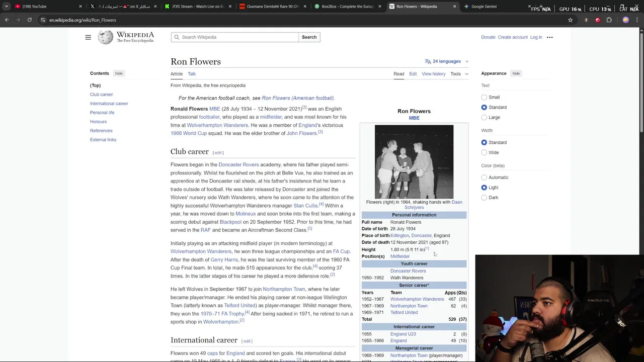Close the Ron Flowers Wikipedia tab
The width and height of the screenshot is (644, 362).
coord(454,7)
